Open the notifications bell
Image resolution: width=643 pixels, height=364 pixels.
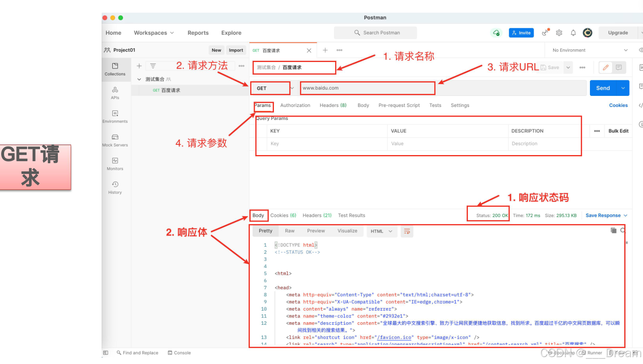pos(573,33)
